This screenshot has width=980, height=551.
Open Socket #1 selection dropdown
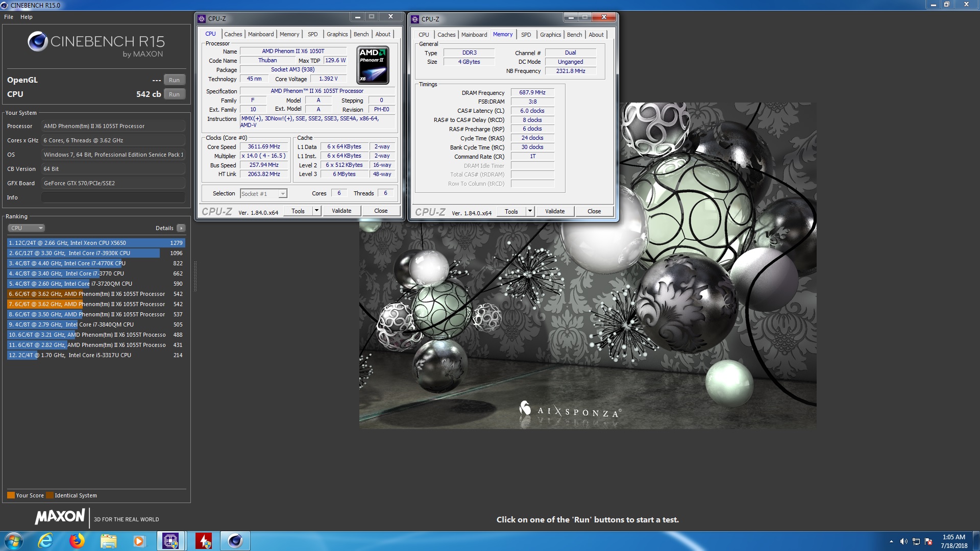[263, 194]
